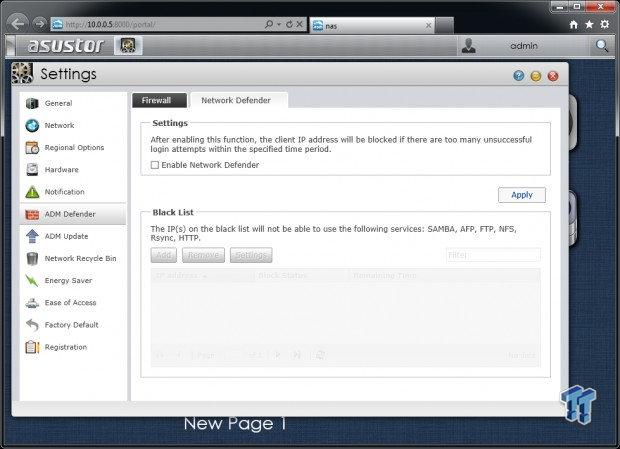Select the Registration clipboard icon

click(x=32, y=347)
